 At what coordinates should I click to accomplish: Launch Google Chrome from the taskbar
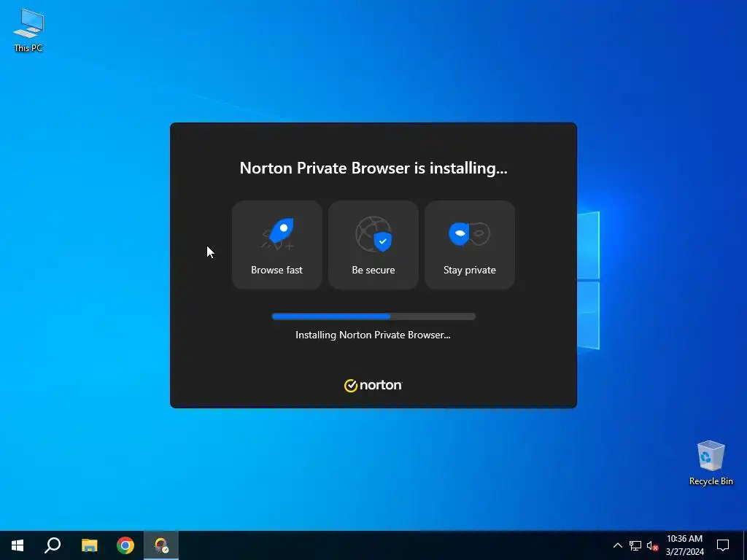(x=125, y=545)
